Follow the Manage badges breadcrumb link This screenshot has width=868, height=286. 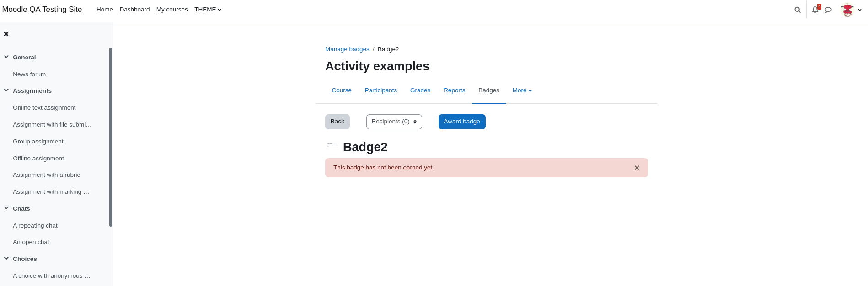tap(347, 49)
